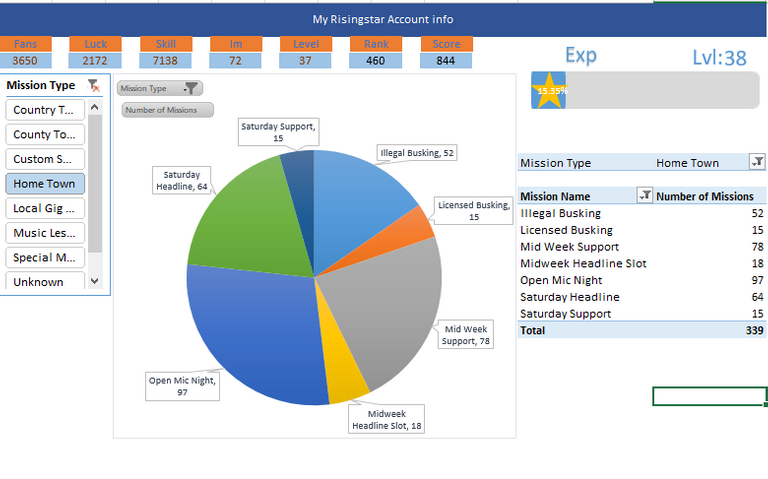The height and width of the screenshot is (479, 768).
Task: Select Music Les... slicer item
Action: tap(45, 233)
